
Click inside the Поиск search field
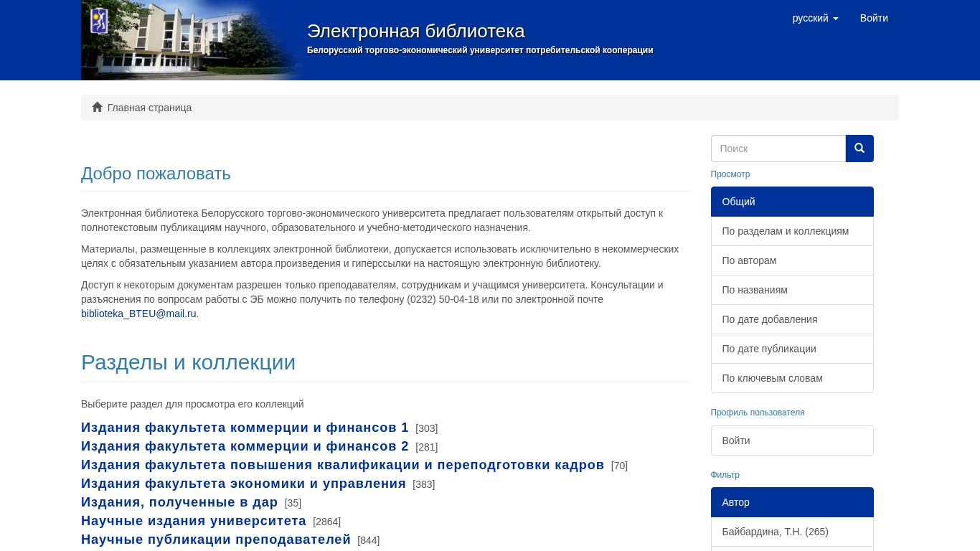(x=778, y=149)
